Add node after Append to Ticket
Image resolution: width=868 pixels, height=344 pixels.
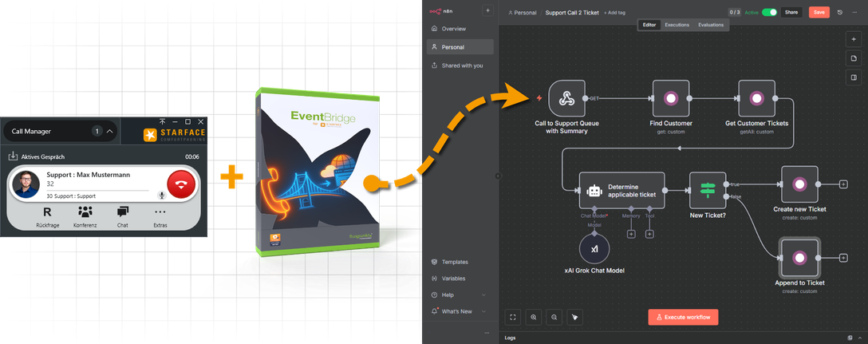point(843,258)
